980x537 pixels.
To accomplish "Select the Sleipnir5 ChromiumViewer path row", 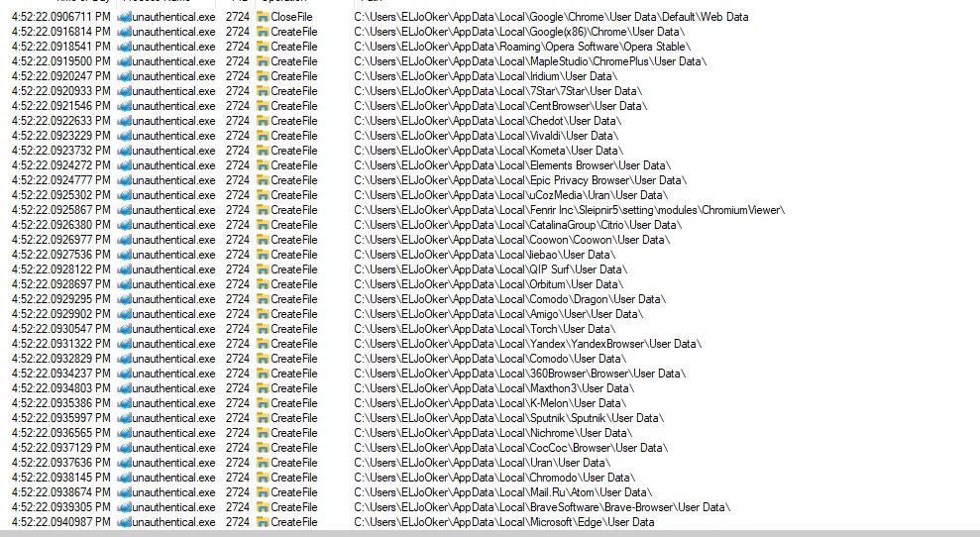I will click(569, 210).
